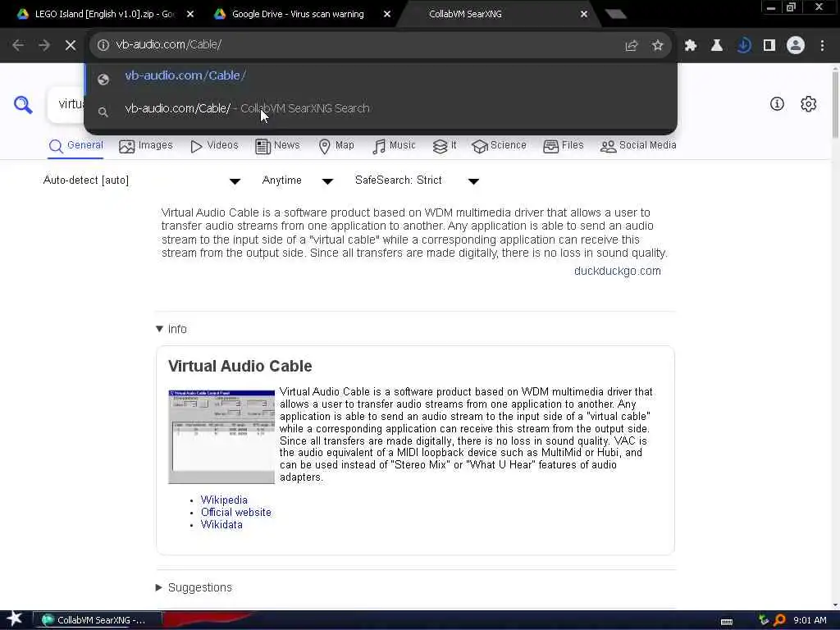Screen dimensions: 840x630
Task: Stop loading the page
Action: point(71,46)
